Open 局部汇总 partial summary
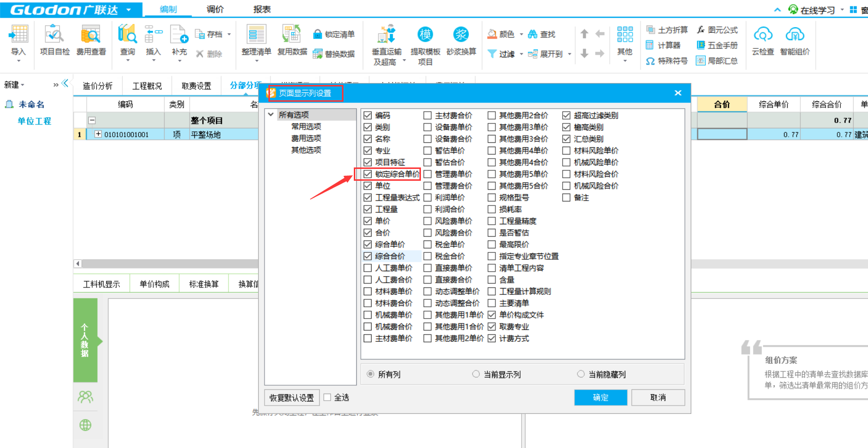 tap(717, 61)
